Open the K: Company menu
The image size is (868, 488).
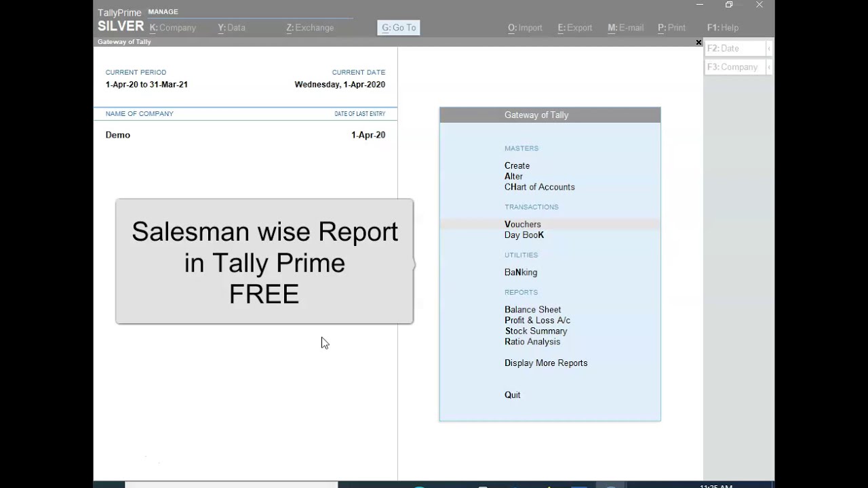point(172,28)
